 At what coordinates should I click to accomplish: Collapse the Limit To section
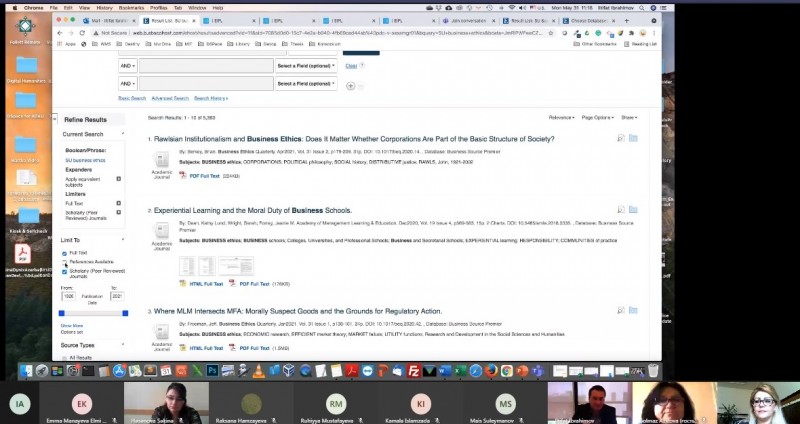click(123, 239)
